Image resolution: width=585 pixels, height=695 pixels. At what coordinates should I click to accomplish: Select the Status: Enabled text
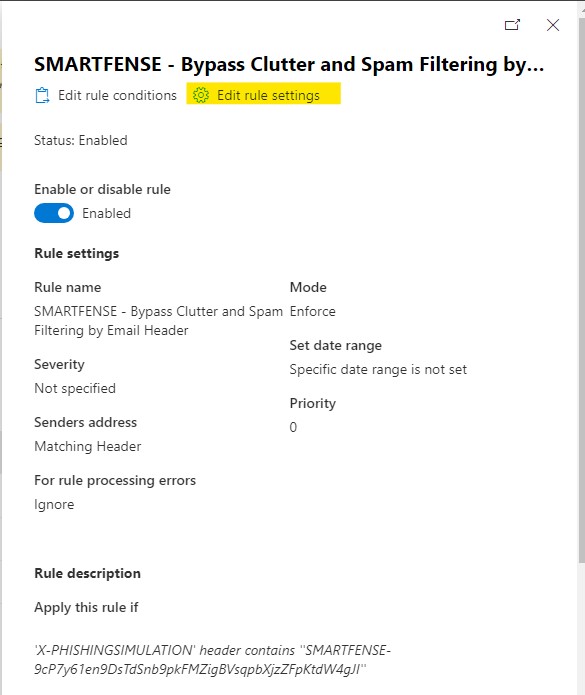(x=81, y=141)
